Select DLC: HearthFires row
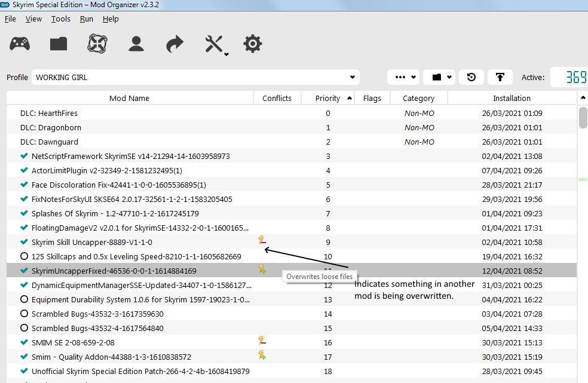This screenshot has height=383, width=588. [292, 113]
